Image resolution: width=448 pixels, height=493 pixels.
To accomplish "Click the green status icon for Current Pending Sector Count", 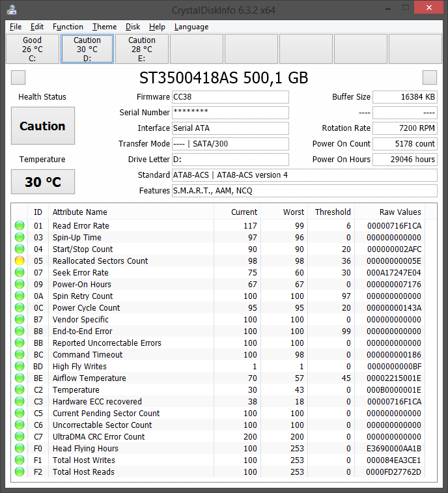I will coord(20,413).
